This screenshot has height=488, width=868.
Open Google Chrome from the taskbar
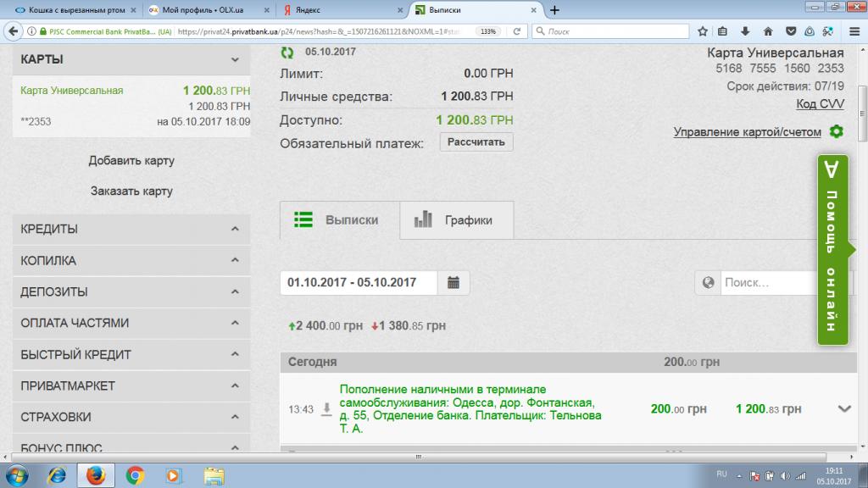coord(135,476)
